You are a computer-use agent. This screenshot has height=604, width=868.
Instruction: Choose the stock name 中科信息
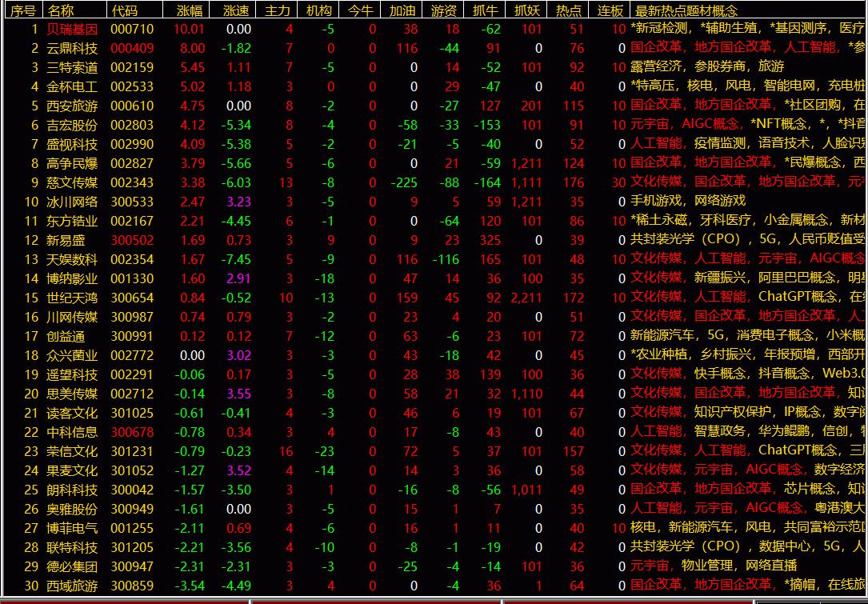point(72,432)
